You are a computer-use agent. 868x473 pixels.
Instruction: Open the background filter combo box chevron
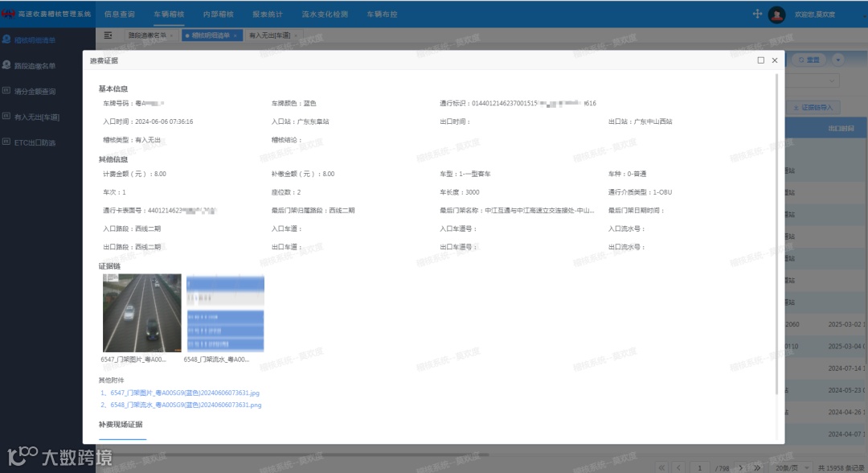point(832,81)
